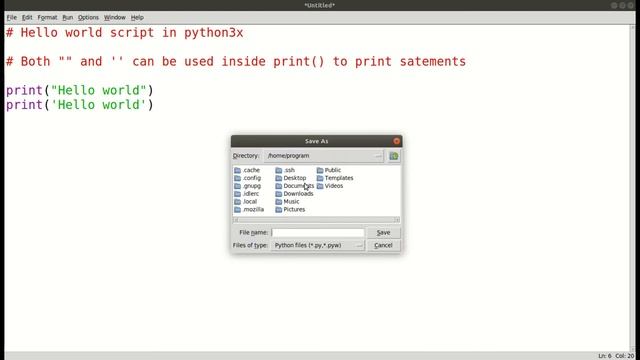
Task: Open the File menu
Action: pyautogui.click(x=12, y=18)
